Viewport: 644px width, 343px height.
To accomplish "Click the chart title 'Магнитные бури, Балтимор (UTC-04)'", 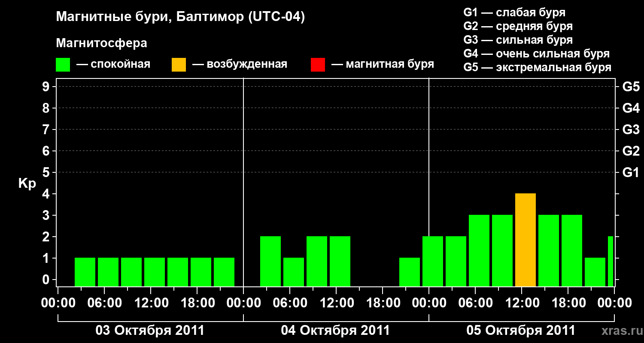I will pyautogui.click(x=180, y=17).
